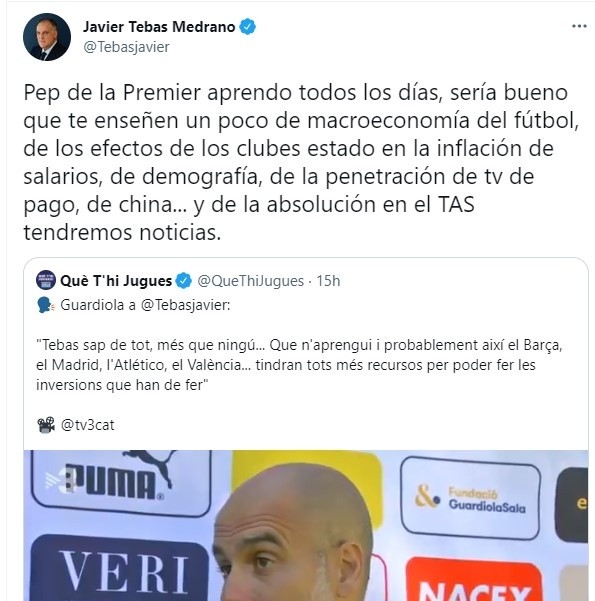
Task: Open the three-dot more options menu
Action: tap(579, 26)
